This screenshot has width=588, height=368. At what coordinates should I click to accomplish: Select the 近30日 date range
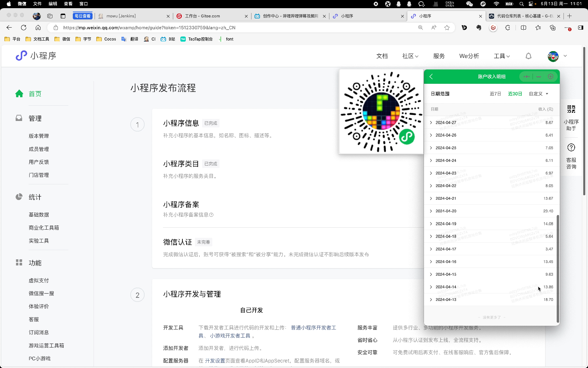(515, 94)
